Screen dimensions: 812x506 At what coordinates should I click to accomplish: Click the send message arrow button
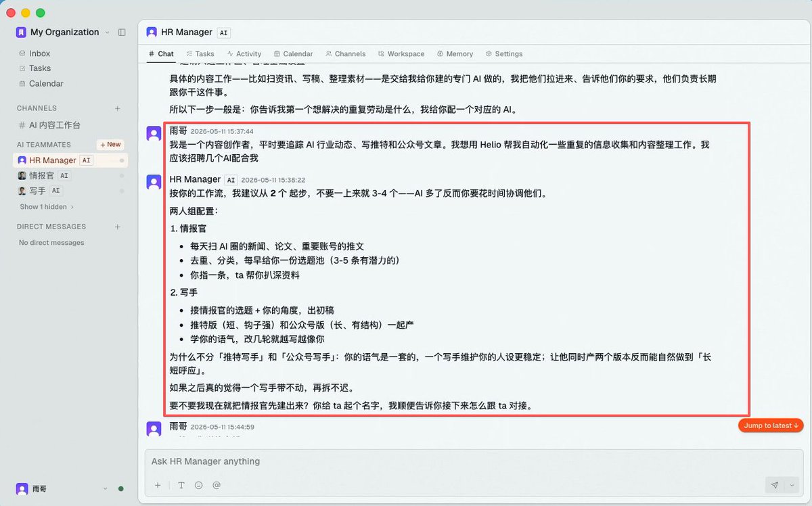tap(775, 485)
